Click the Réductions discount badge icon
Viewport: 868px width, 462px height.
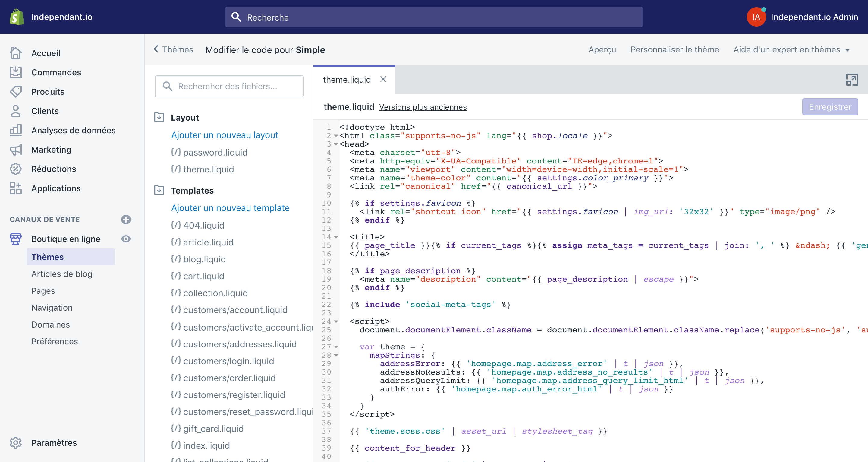coord(15,169)
